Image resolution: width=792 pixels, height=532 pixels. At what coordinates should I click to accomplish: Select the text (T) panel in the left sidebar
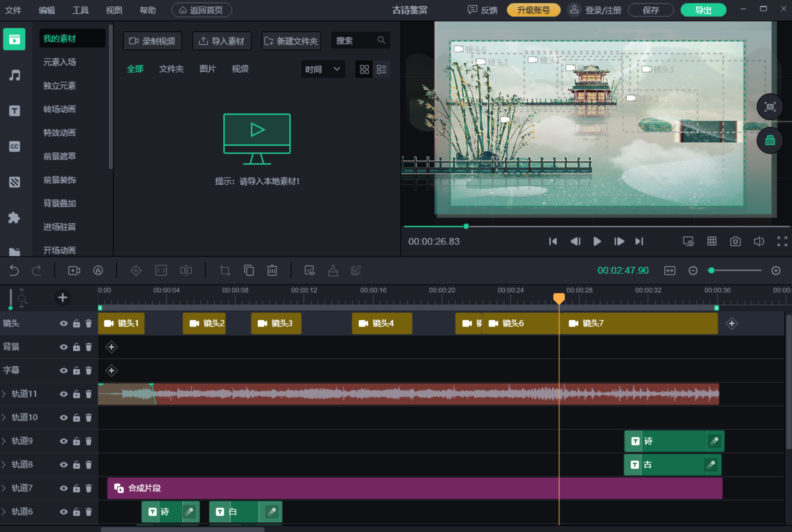click(15, 111)
